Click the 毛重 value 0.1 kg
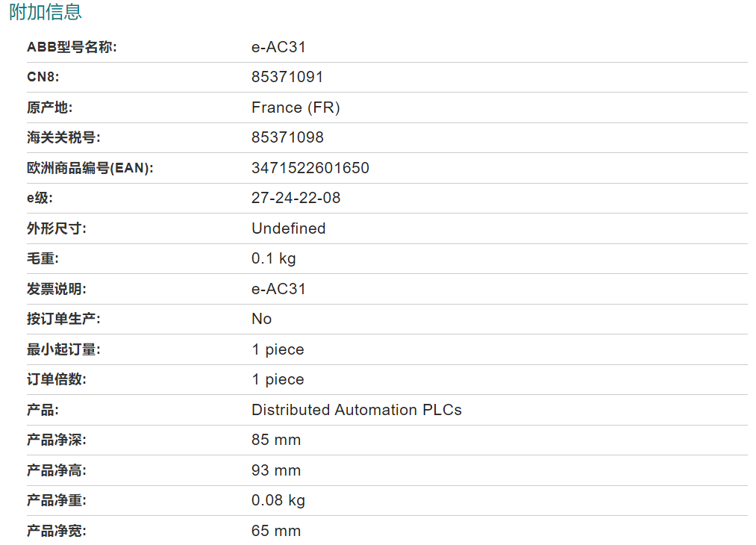This screenshot has width=756, height=545. [273, 258]
